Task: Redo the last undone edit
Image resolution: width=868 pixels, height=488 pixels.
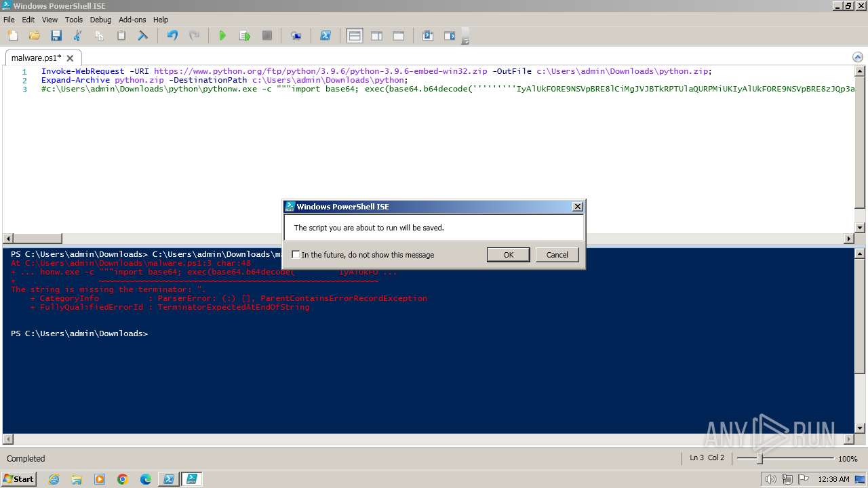Action: [x=194, y=36]
